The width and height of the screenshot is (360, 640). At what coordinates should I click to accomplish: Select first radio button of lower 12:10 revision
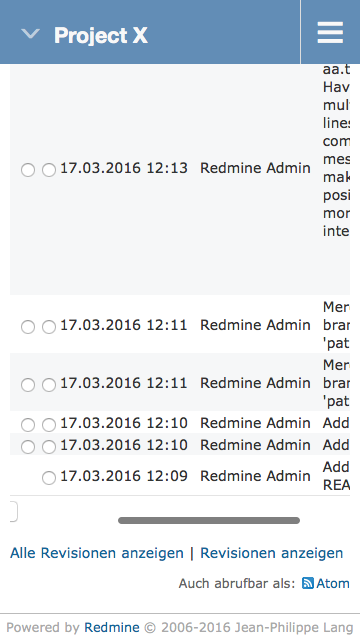coord(28,447)
